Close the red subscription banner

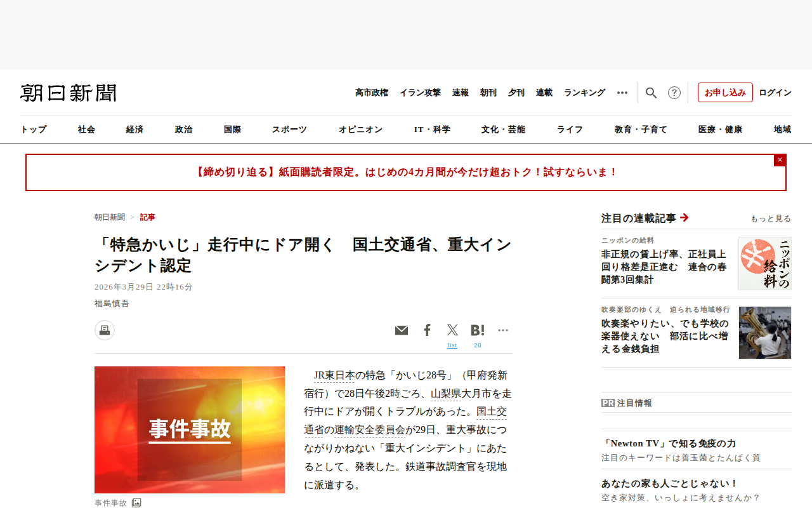[x=780, y=160]
